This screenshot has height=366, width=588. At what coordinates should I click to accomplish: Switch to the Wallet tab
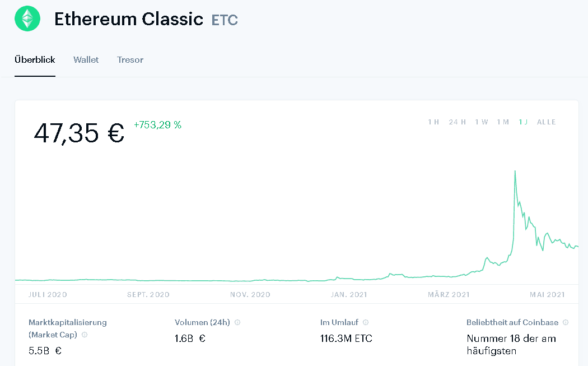[86, 59]
